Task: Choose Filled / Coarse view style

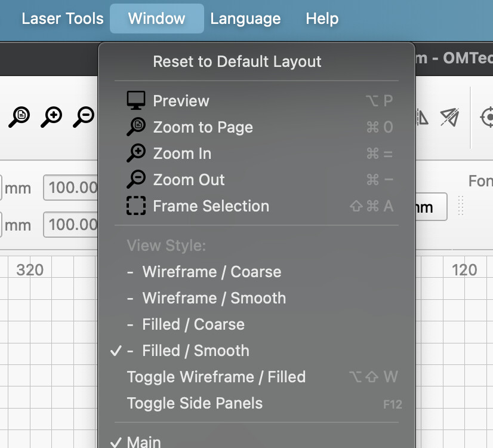Action: pyautogui.click(x=193, y=324)
